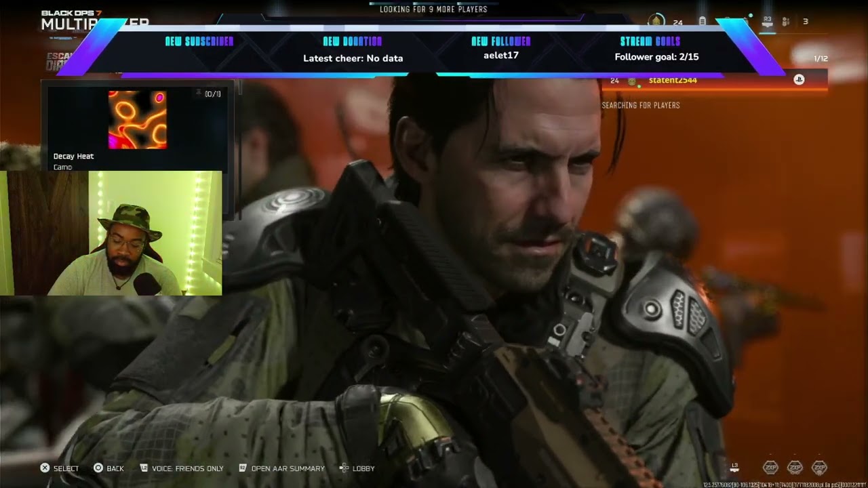Click OPEN AAR SUMMARY
Screen dimensions: 868x488
(288, 468)
